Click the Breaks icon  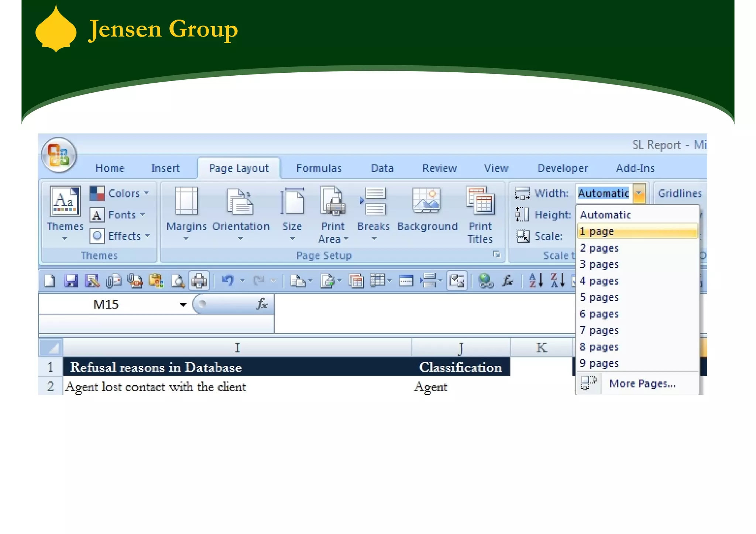click(x=374, y=201)
